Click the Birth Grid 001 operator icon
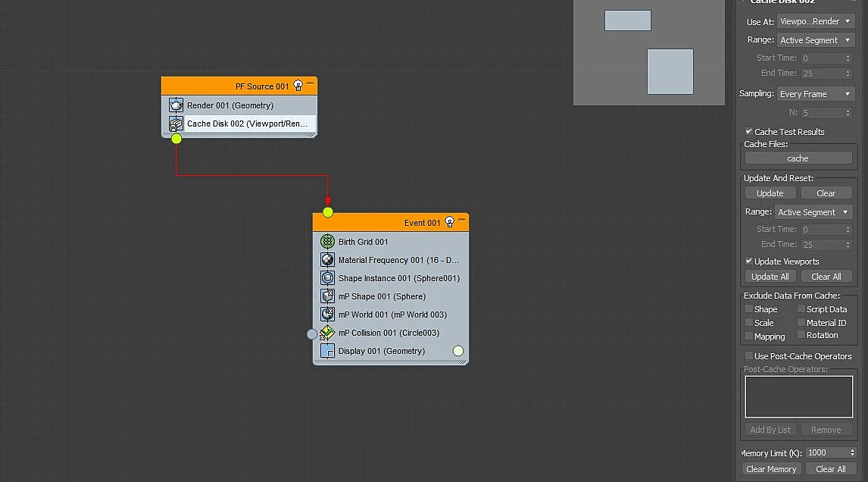The width and height of the screenshot is (868, 482). coord(328,242)
